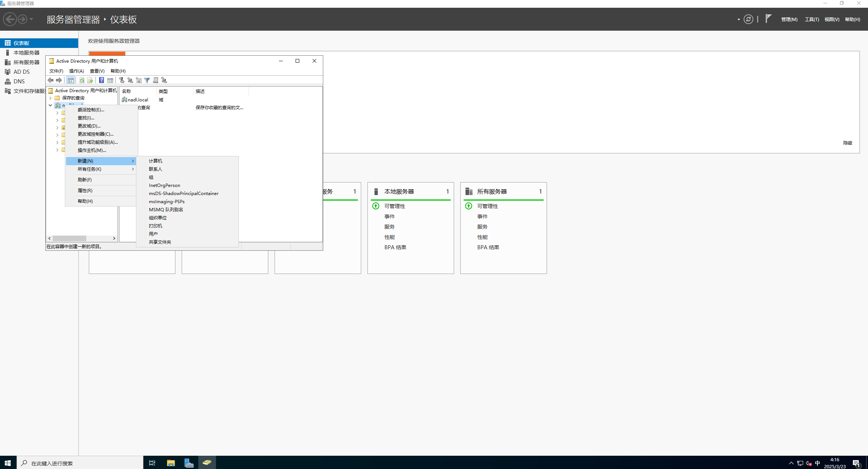Select 更改域(D)... from context menu

(x=101, y=126)
